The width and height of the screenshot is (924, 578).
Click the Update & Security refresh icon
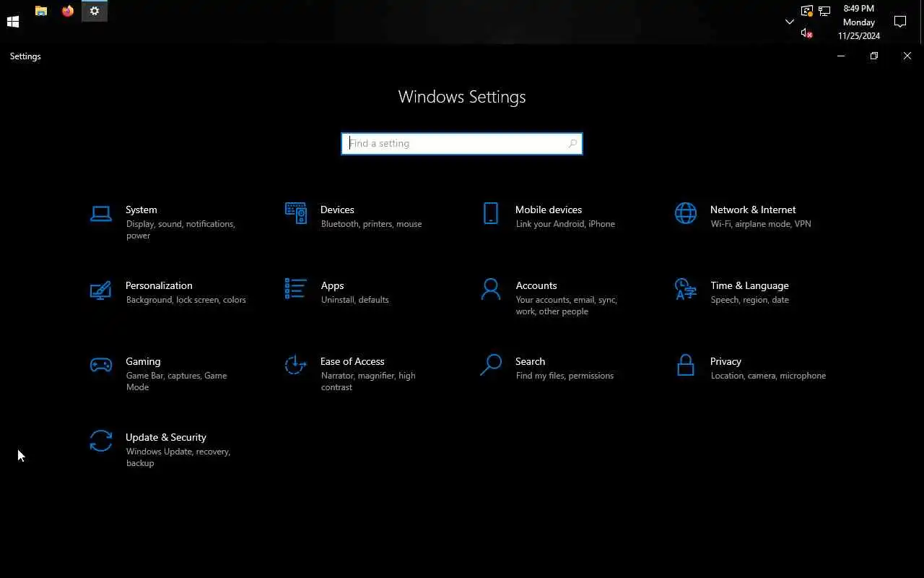(101, 441)
